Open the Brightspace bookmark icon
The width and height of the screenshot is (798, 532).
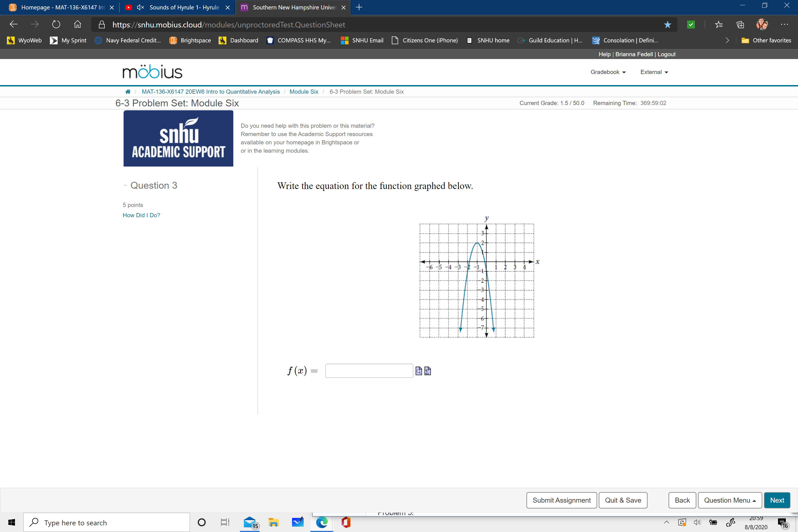173,40
